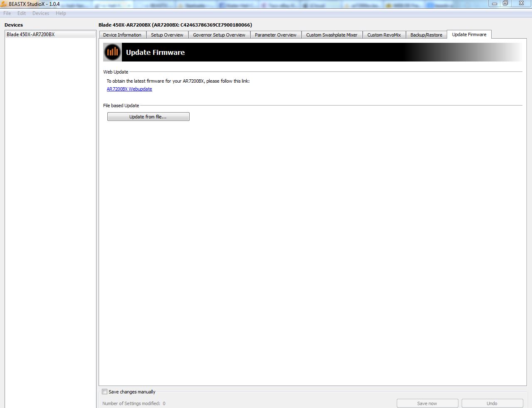Click the Devices panel heading
Screen dimensions: 532x408
tap(14, 25)
